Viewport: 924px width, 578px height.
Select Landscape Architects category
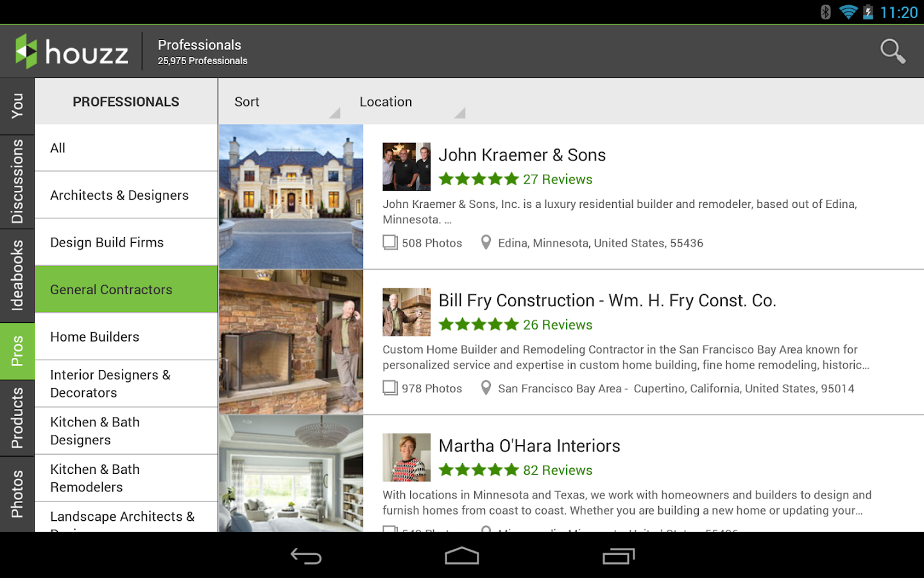(126, 518)
